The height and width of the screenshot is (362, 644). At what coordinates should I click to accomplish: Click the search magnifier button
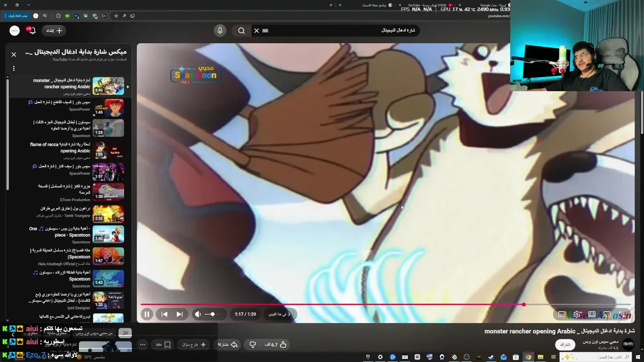pyautogui.click(x=242, y=31)
